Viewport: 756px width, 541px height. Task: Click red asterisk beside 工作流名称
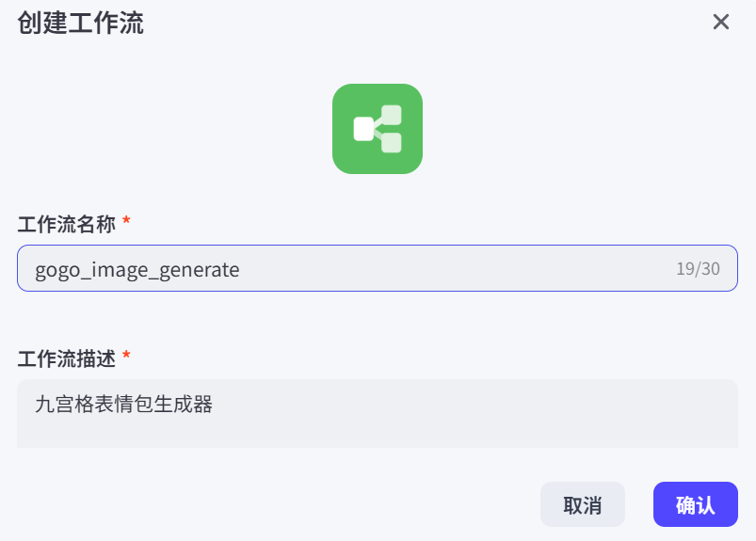pos(126,223)
